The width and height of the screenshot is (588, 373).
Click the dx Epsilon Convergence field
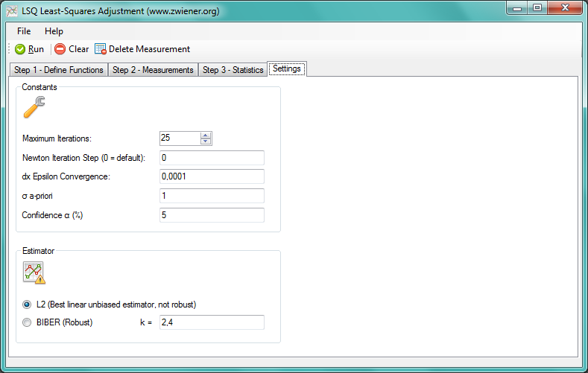pos(212,176)
